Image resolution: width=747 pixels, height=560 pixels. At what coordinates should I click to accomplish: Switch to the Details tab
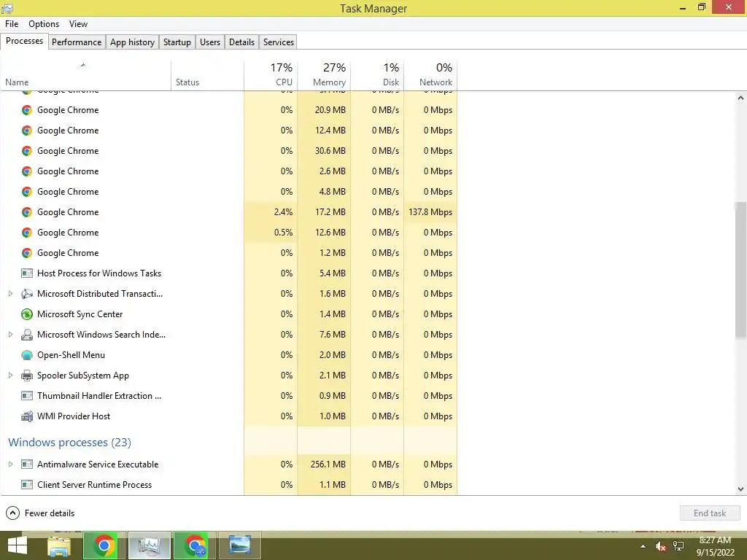tap(241, 42)
